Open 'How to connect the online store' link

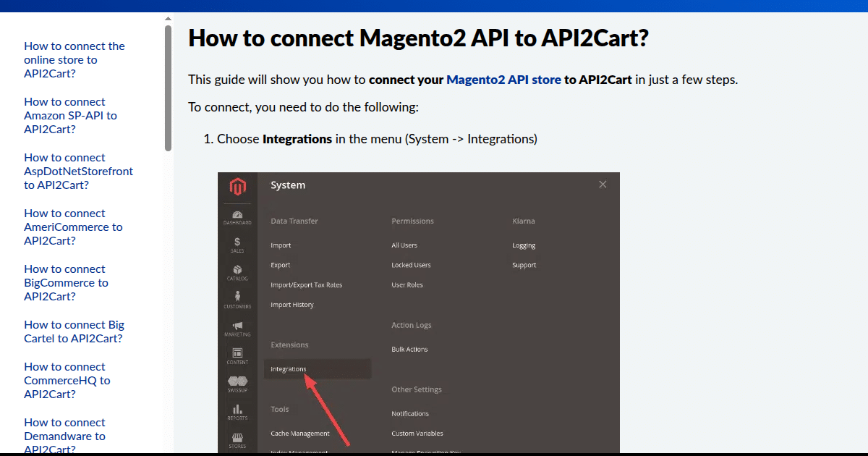pos(75,60)
